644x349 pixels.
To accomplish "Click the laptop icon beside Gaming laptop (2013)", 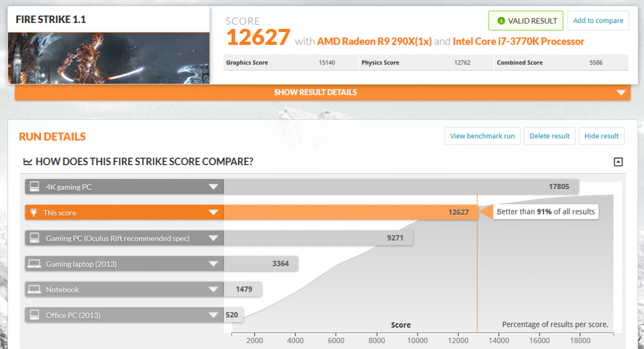I will 34,264.
